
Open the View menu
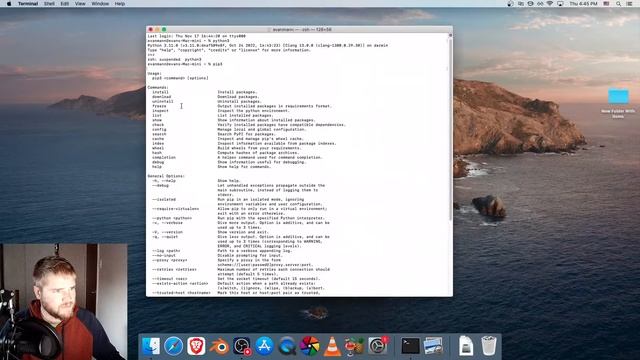80,4
